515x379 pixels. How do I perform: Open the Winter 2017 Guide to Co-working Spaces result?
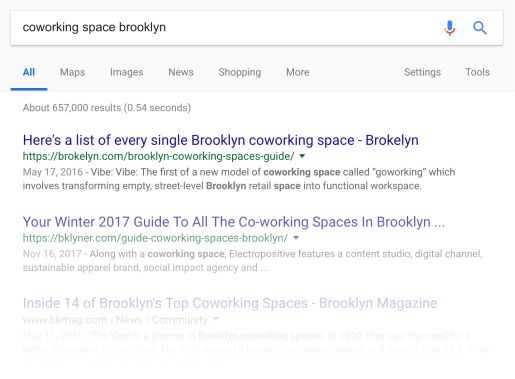coord(234,222)
